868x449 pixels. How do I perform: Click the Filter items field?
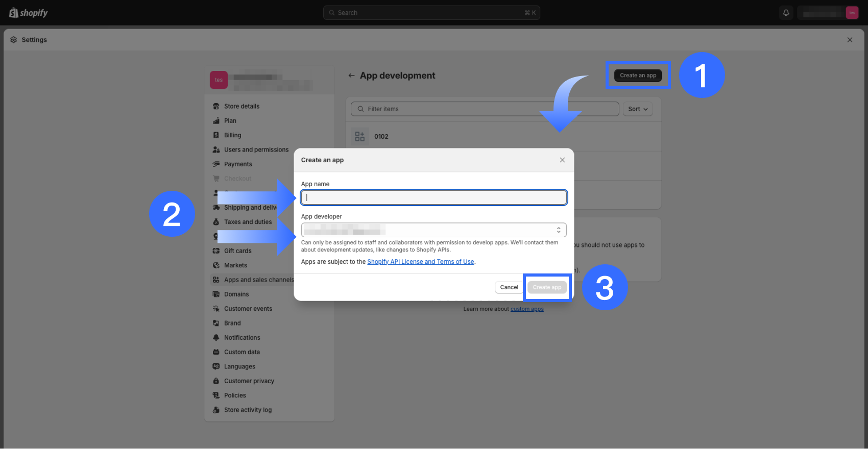(x=485, y=109)
